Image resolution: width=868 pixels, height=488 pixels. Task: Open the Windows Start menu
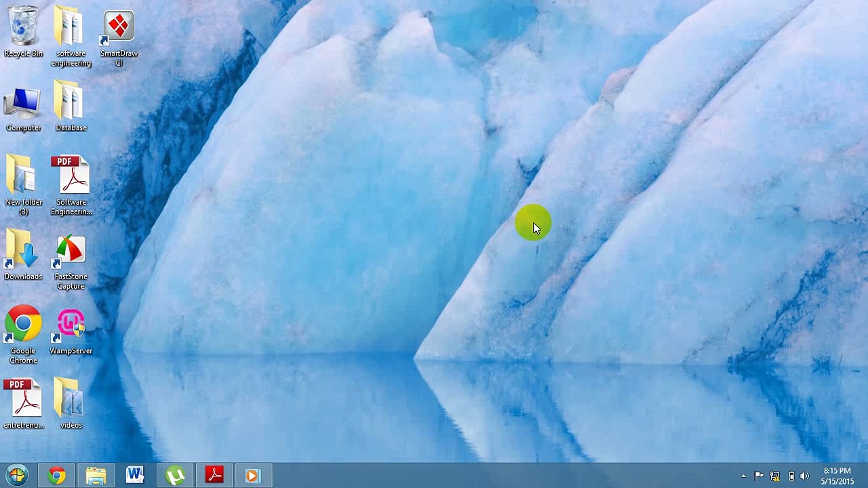(x=17, y=475)
